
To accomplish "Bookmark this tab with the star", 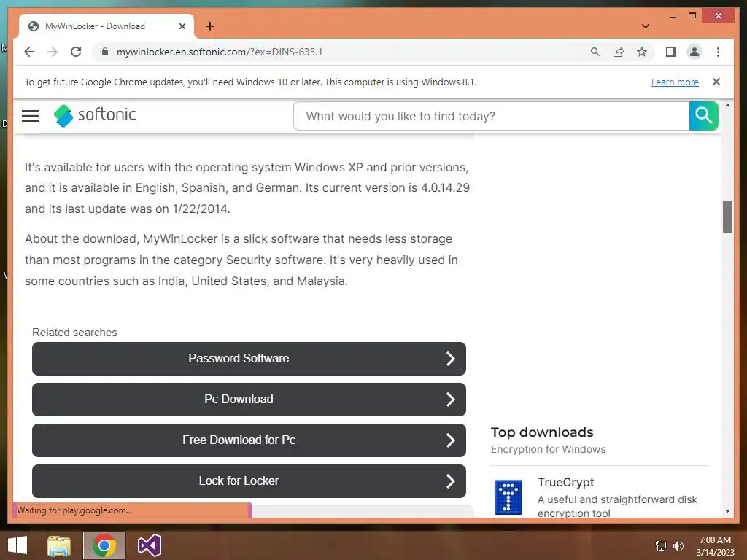I will [642, 52].
